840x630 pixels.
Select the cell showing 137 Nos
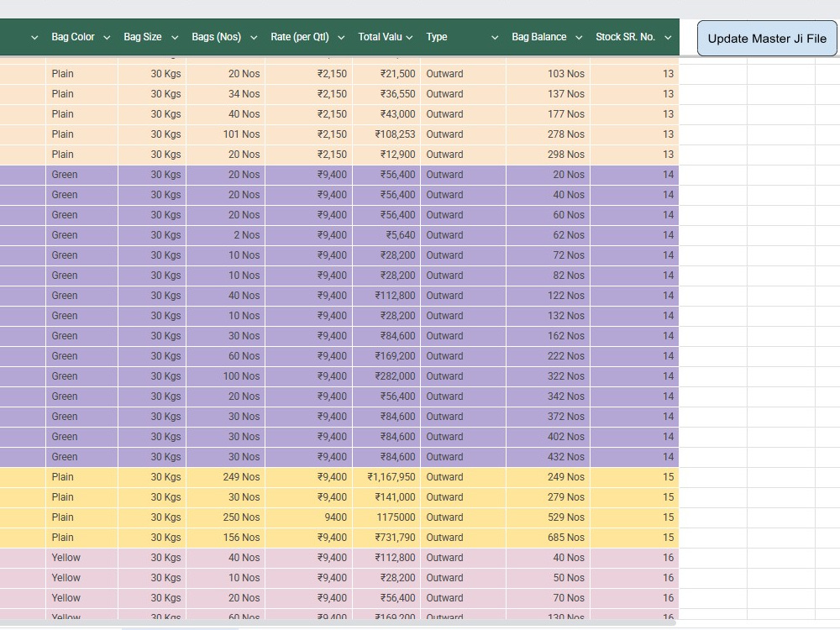tap(548, 94)
